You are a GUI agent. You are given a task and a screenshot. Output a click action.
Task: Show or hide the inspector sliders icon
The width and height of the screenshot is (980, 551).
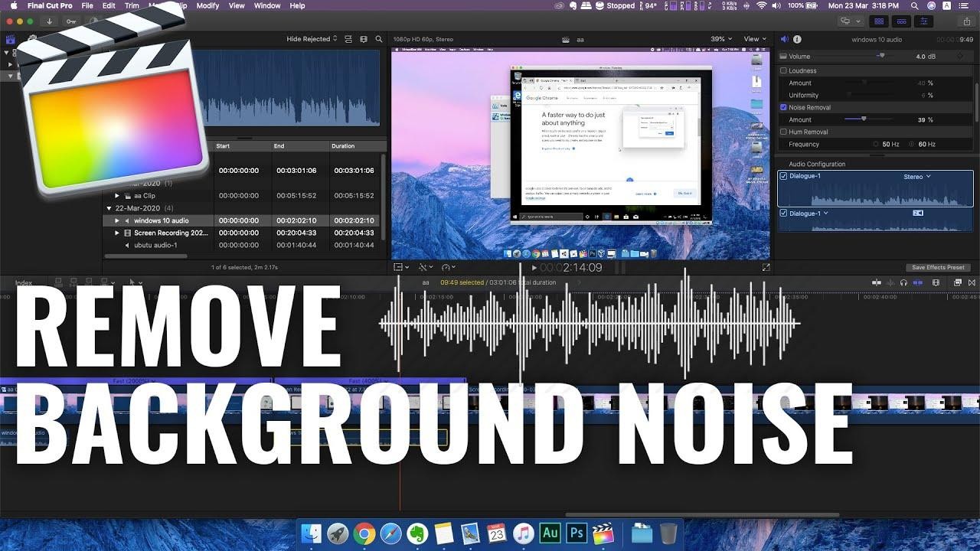(925, 21)
